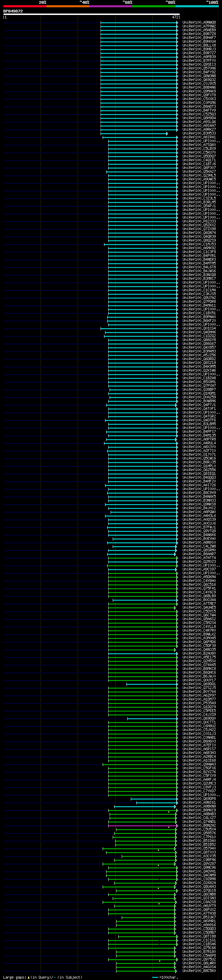Click the cyan alignment bar for UniRef100_A9NWQ8
222x980 pixels.
139,23
